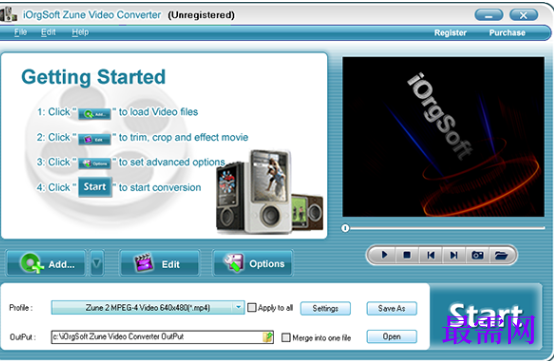Image resolution: width=554 pixels, height=361 pixels.
Task: Open the Help menu
Action: pyautogui.click(x=80, y=32)
